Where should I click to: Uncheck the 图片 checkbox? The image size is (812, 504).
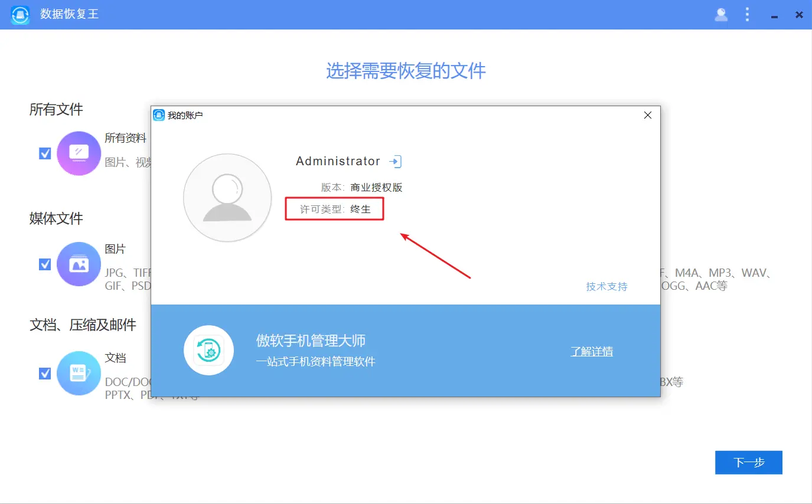(x=45, y=264)
